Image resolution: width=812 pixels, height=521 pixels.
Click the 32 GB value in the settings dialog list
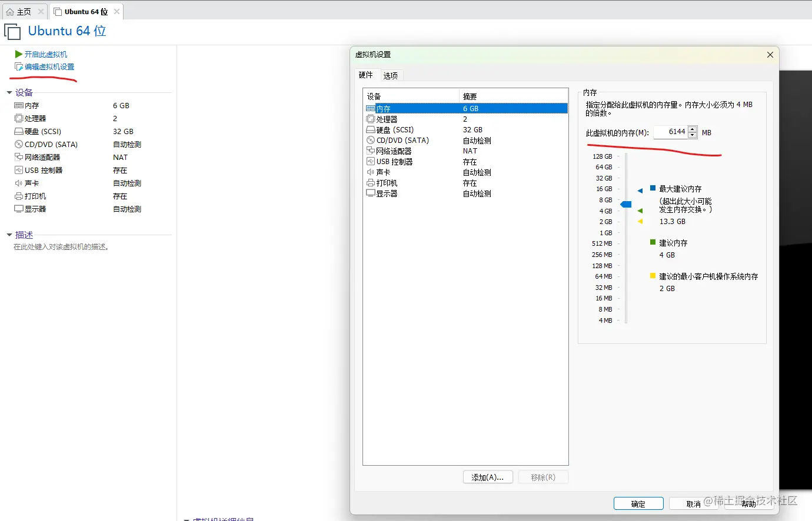(472, 130)
